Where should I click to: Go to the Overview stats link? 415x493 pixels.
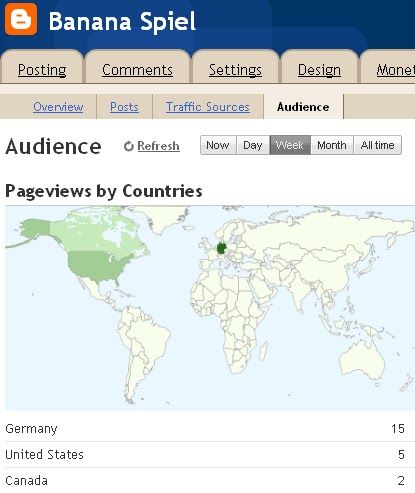[58, 107]
